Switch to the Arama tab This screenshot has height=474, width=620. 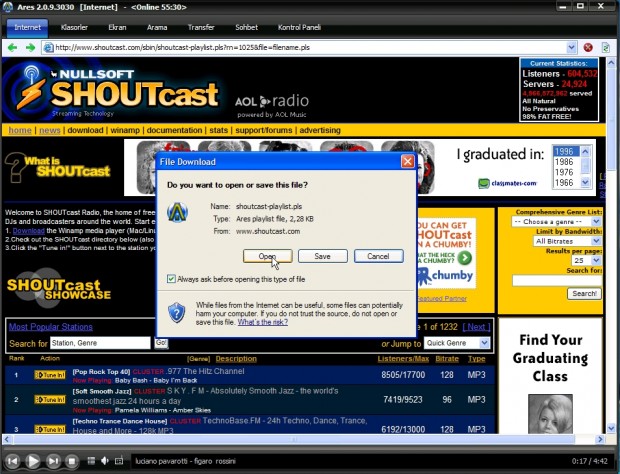(157, 27)
